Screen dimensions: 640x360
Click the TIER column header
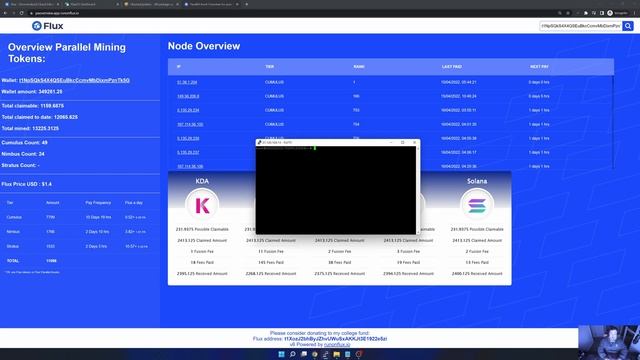(x=269, y=67)
